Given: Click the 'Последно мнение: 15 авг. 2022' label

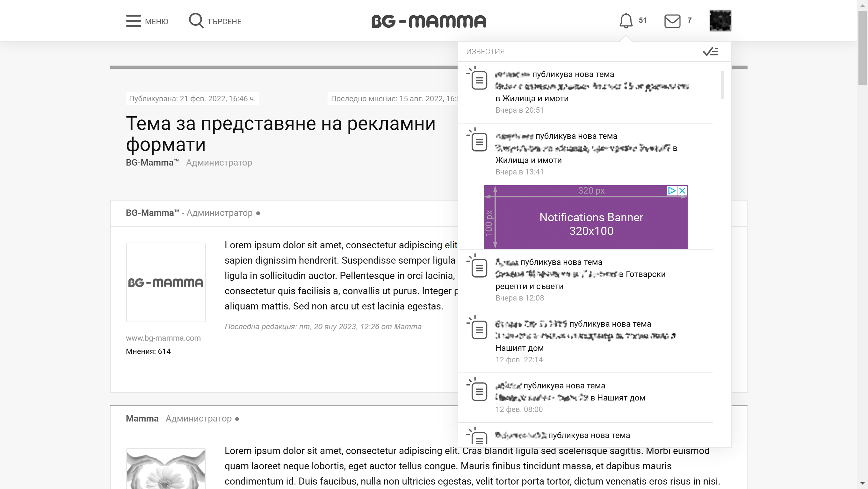Looking at the screenshot, I should 393,99.
